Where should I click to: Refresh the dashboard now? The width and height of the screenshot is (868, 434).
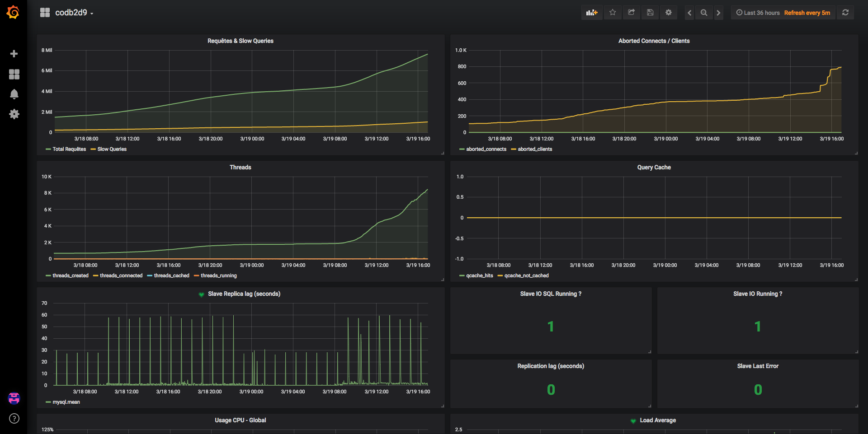[x=845, y=13]
